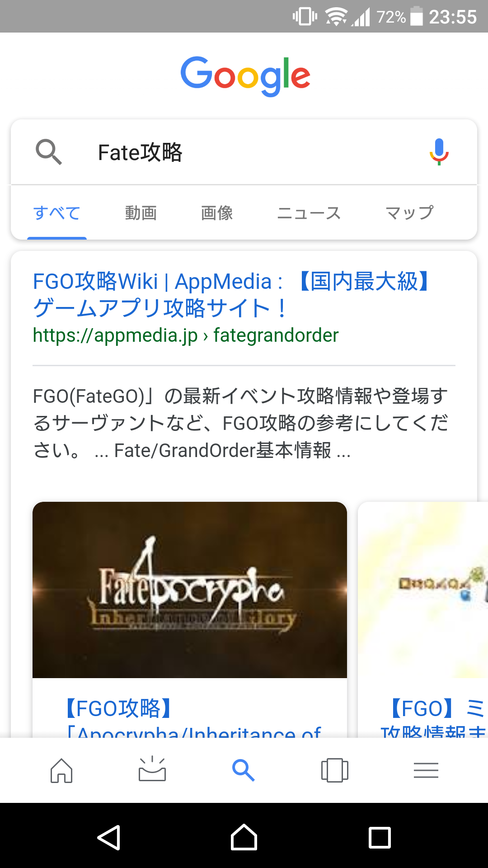Tap Android back navigation button
The width and height of the screenshot is (488, 868).
point(109,837)
